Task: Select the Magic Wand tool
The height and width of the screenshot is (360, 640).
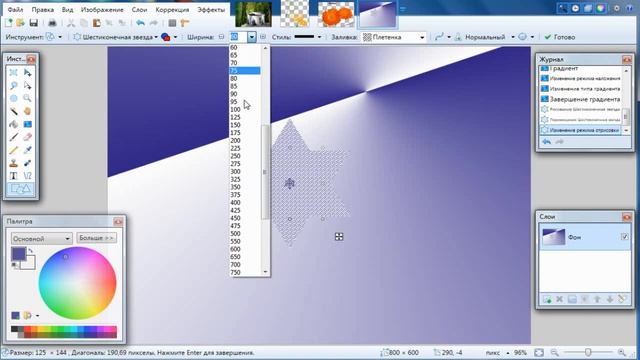Action: (14, 111)
